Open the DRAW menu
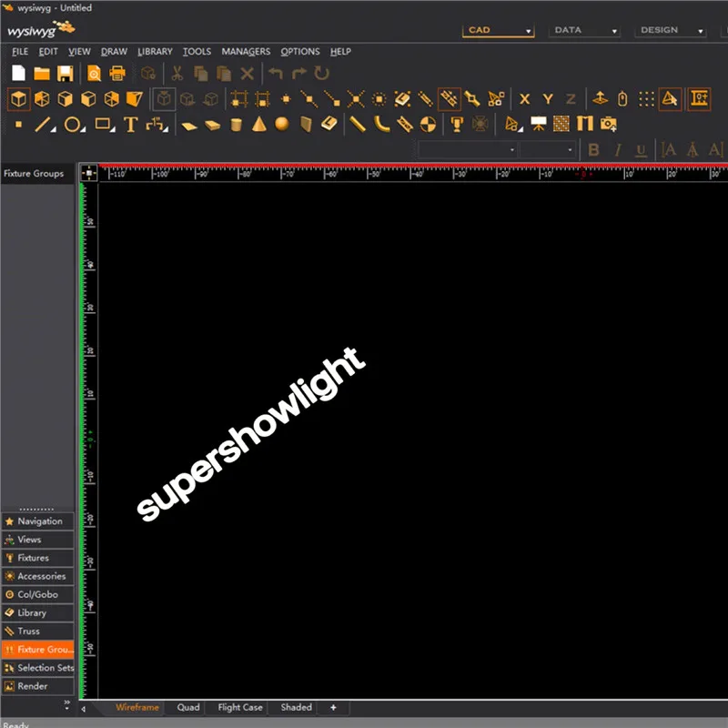The width and height of the screenshot is (728, 728). click(x=115, y=52)
